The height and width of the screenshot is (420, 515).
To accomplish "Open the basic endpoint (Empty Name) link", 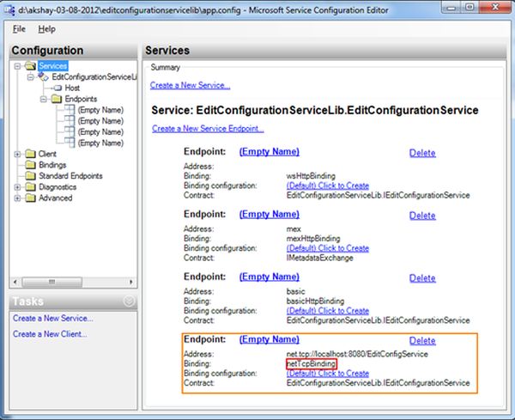I will (270, 277).
